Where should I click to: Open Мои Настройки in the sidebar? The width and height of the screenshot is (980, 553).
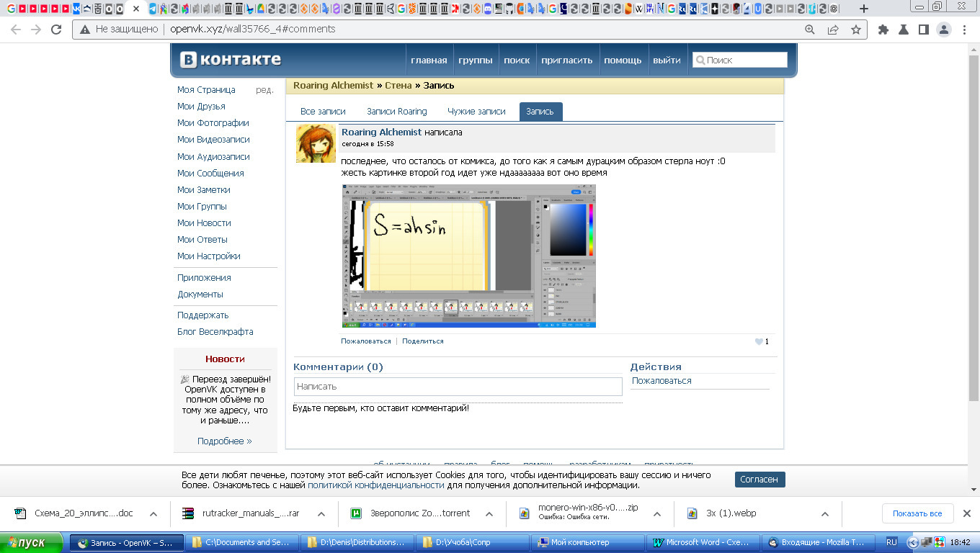(x=209, y=256)
